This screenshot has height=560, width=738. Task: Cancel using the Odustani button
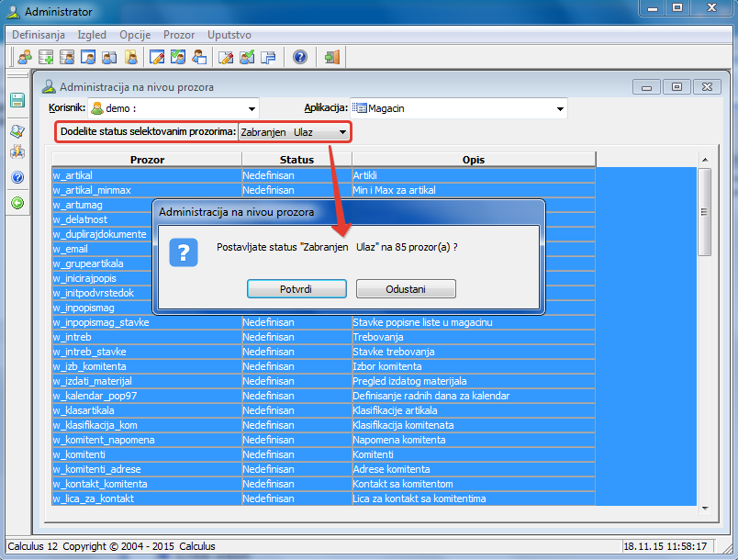click(406, 289)
